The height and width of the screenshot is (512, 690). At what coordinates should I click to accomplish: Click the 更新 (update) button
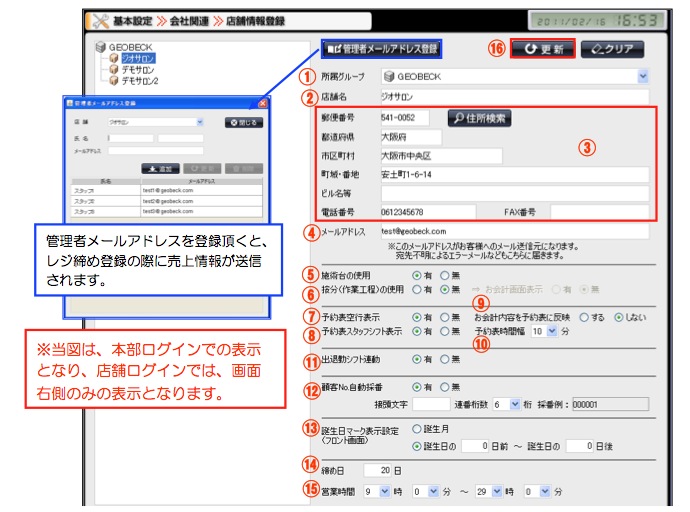(x=542, y=48)
